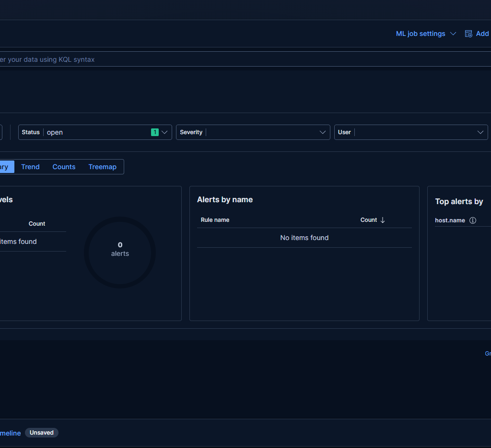
Task: Open the ML job settings menu
Action: coord(426,34)
